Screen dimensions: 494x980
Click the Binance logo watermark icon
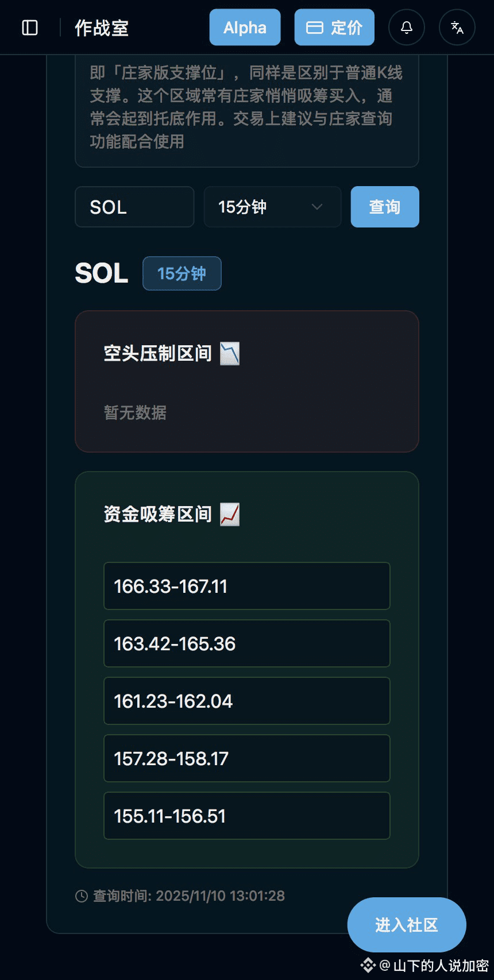point(368,965)
